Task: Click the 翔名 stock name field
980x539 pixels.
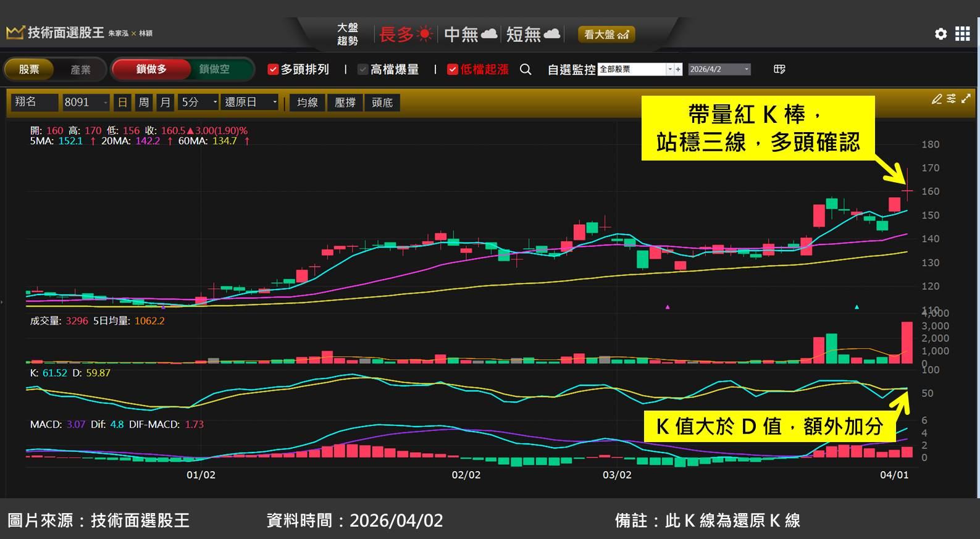Action: pos(35,102)
